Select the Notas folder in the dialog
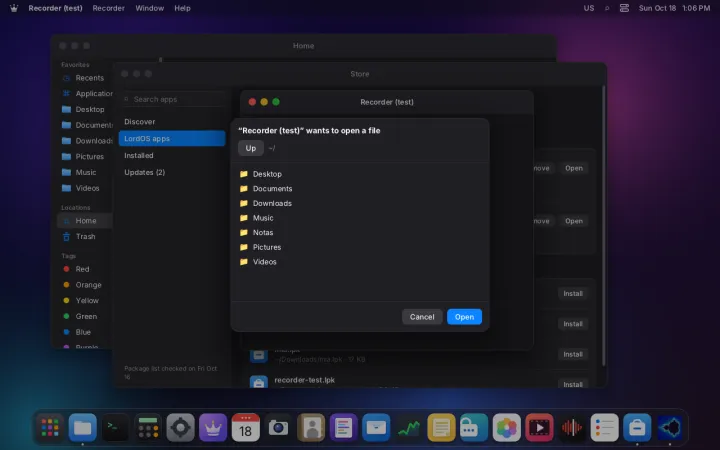 click(360, 233)
